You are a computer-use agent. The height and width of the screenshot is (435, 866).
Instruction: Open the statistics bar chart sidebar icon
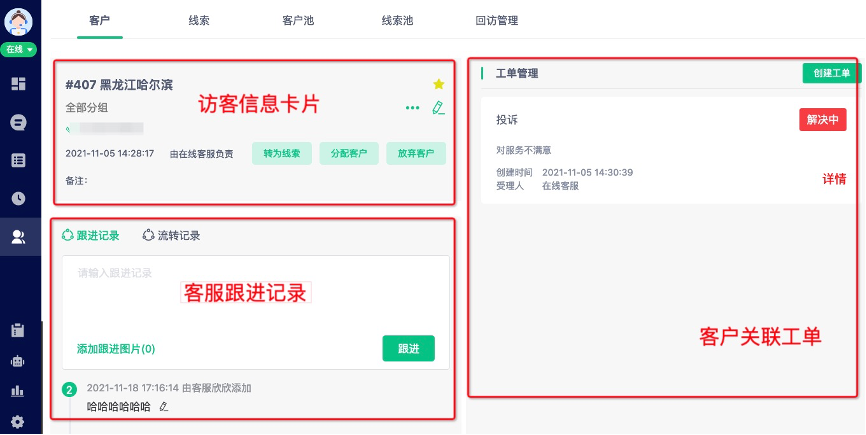click(x=18, y=391)
